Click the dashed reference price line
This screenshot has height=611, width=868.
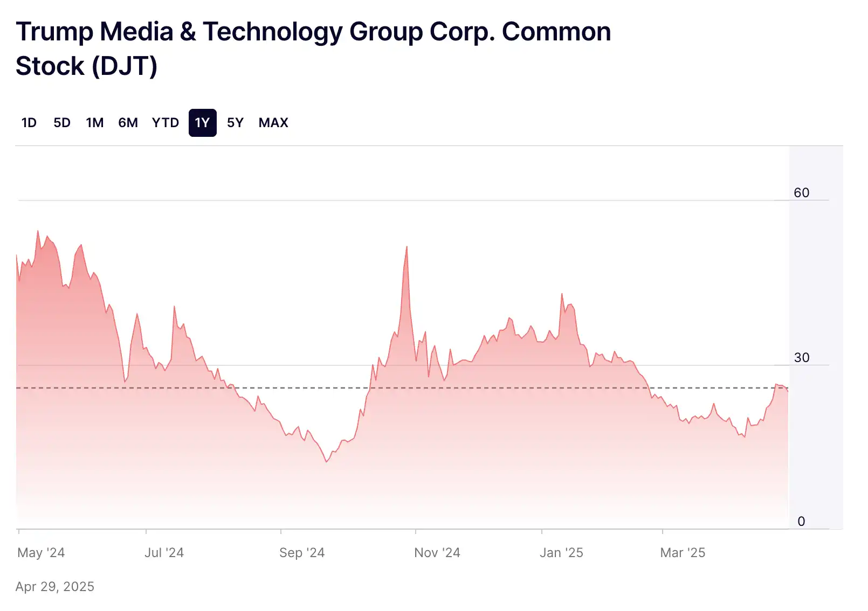pyautogui.click(x=485, y=388)
